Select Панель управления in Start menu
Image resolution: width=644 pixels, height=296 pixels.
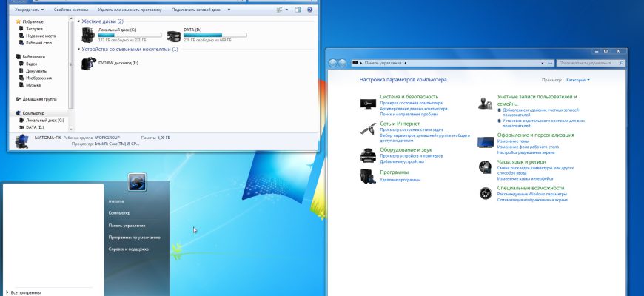(x=127, y=226)
